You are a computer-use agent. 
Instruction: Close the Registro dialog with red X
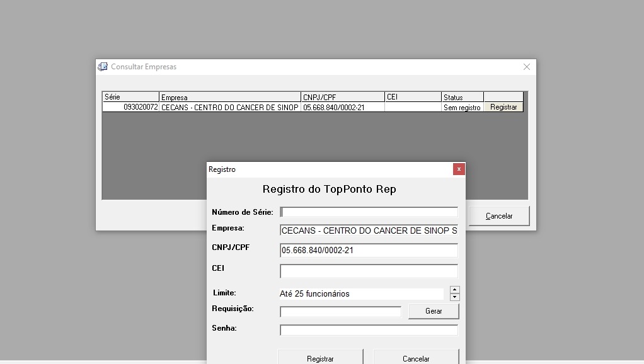click(x=459, y=169)
